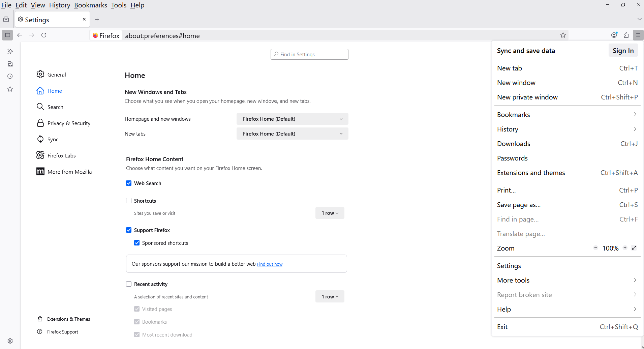Toggle the sidebar button in the toolbar

tap(7, 35)
